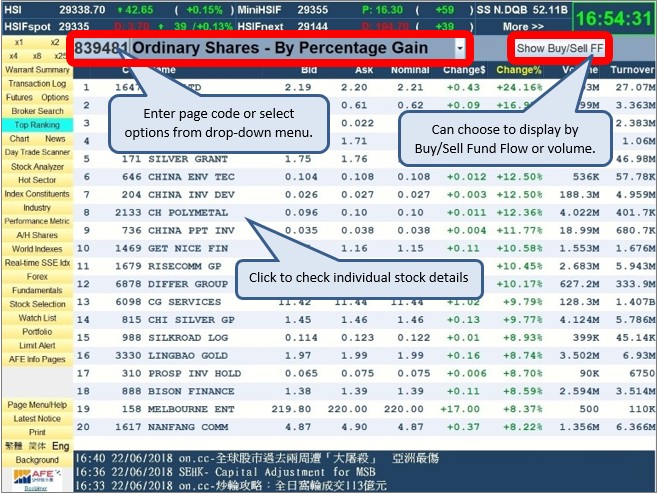Open Performance Metric in the sidebar

[37, 221]
